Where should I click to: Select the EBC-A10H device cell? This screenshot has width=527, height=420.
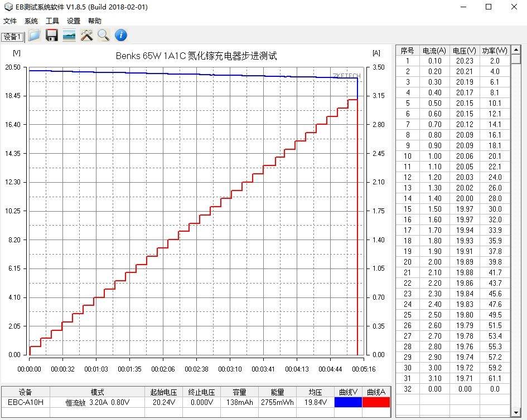click(26, 402)
